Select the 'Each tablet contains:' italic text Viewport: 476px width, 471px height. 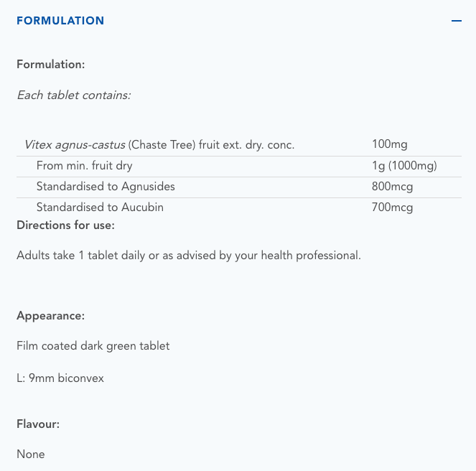(74, 95)
